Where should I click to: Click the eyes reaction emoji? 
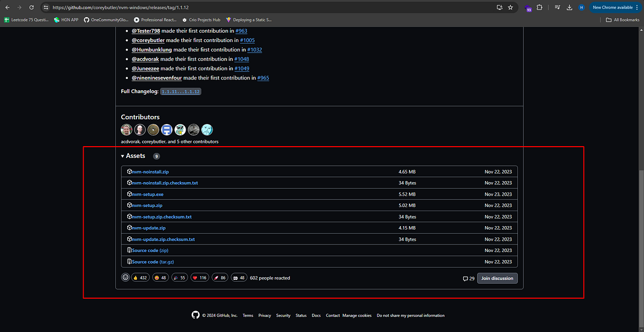click(x=239, y=277)
